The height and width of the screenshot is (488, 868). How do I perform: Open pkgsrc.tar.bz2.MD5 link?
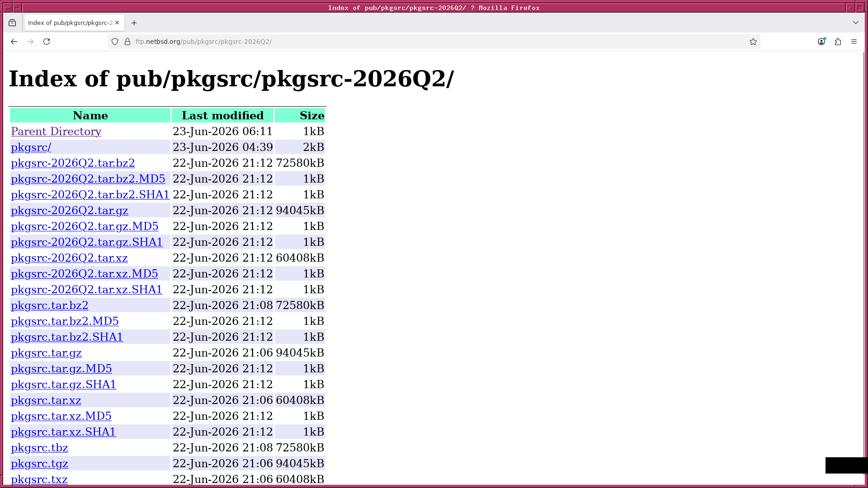tap(65, 321)
